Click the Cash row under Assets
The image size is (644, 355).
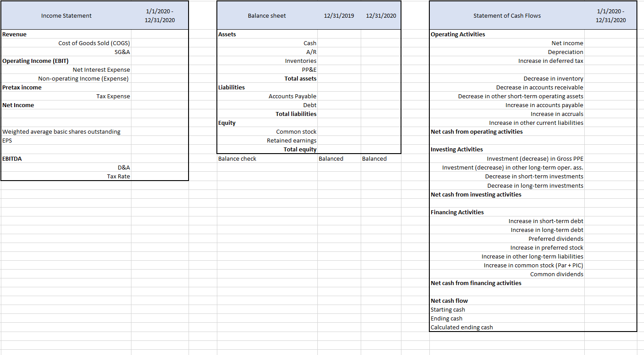tap(310, 43)
